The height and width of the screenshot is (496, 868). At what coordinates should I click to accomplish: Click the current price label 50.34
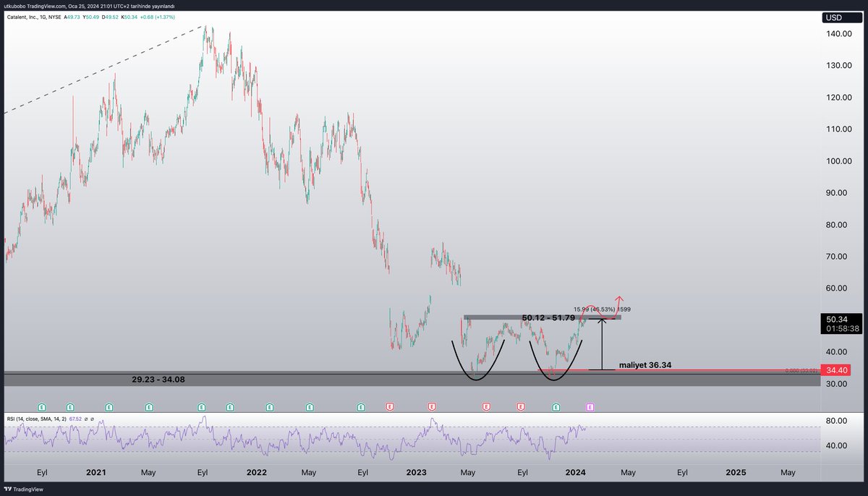pyautogui.click(x=838, y=318)
